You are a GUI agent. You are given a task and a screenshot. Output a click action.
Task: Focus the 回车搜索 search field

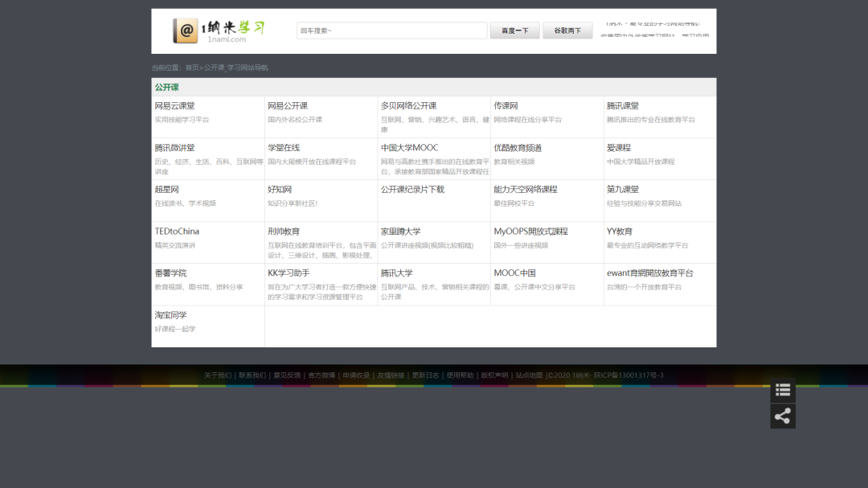392,31
